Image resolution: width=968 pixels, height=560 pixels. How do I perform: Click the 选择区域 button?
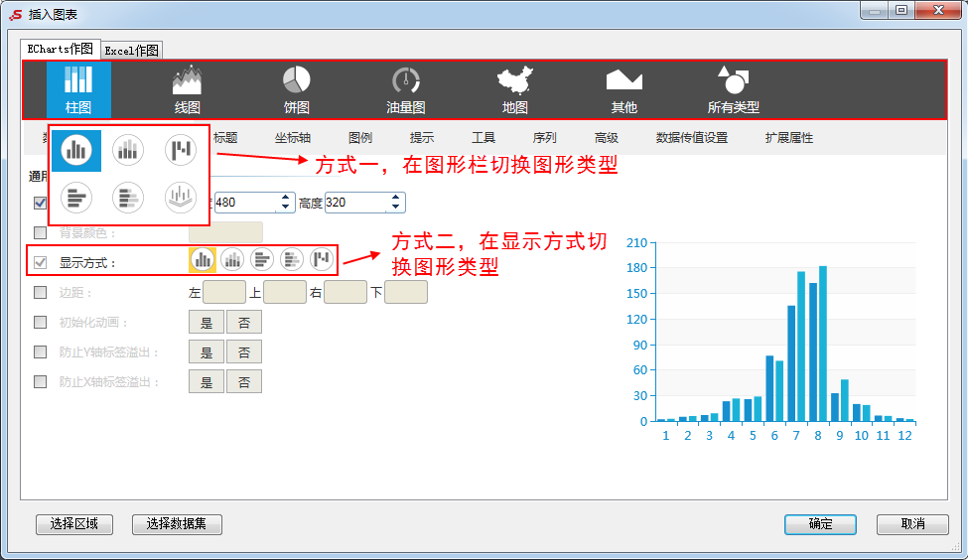74,524
